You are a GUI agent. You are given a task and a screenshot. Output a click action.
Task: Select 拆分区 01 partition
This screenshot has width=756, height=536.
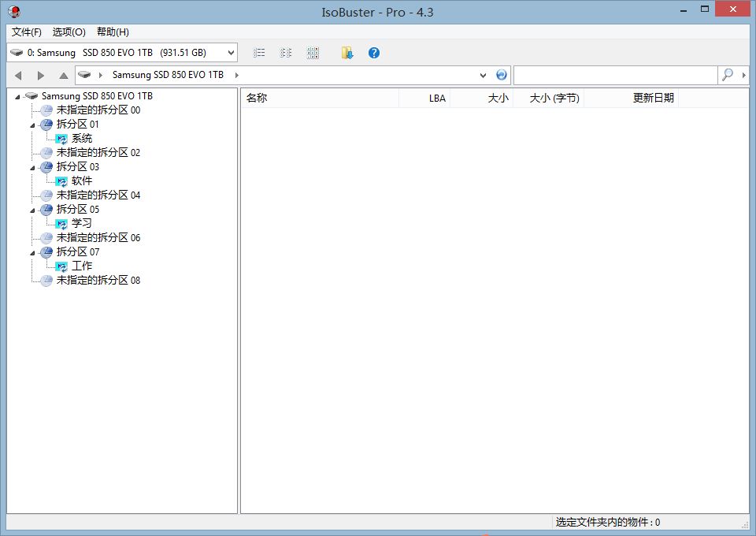tap(78, 124)
